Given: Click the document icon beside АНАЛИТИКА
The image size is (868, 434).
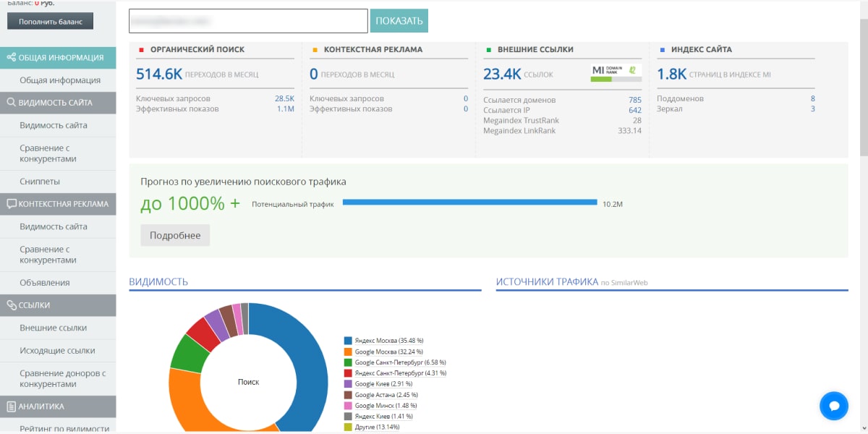Looking at the screenshot, I should click(x=11, y=407).
